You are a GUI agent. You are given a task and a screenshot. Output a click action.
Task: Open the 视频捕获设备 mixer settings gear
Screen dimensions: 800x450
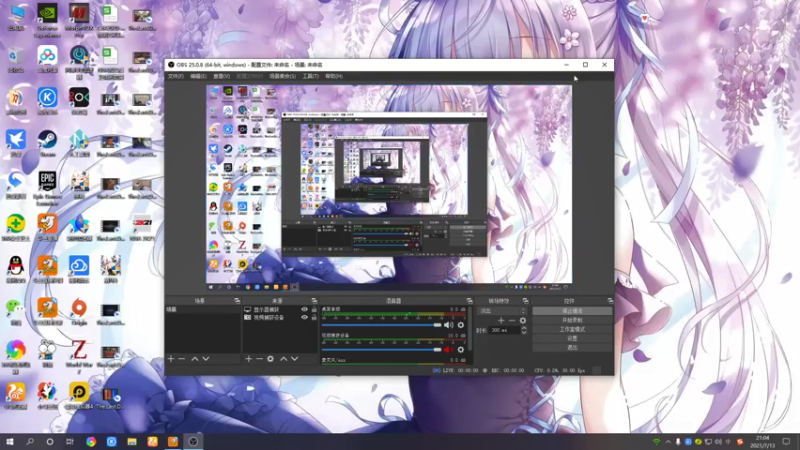coord(461,349)
